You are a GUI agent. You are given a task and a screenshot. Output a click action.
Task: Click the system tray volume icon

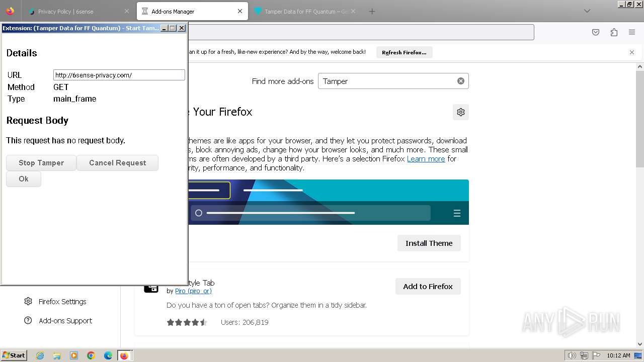(572, 355)
